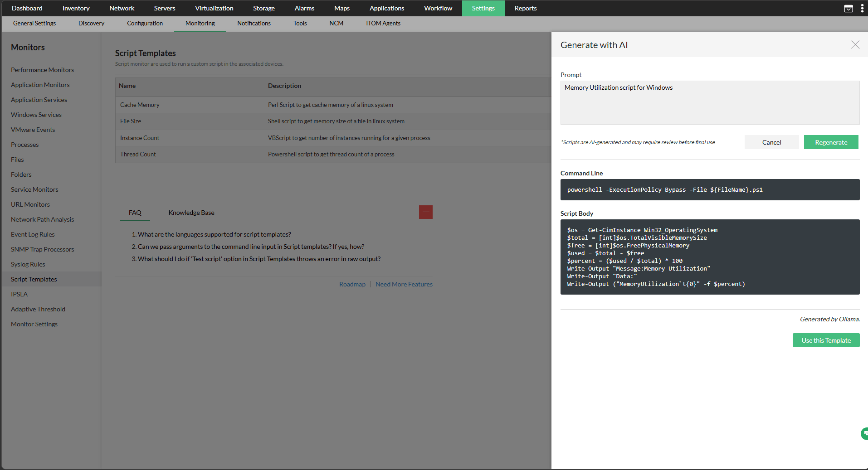Switch to Notifications tab
The height and width of the screenshot is (470, 868).
click(254, 23)
